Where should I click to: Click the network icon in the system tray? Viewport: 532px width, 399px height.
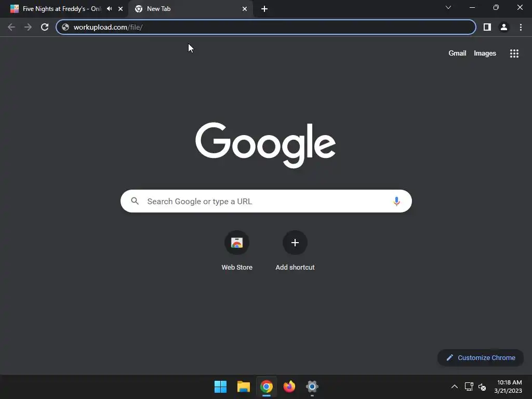(469, 387)
